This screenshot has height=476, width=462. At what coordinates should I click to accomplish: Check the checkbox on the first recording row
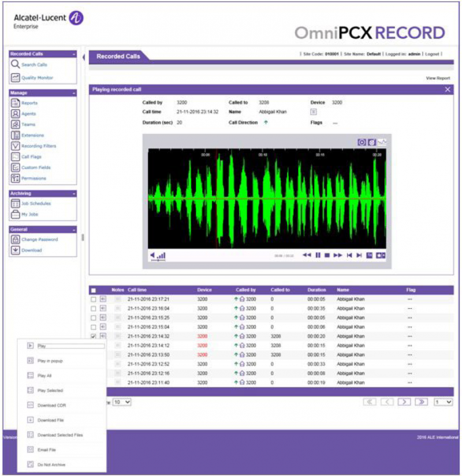tap(92, 299)
